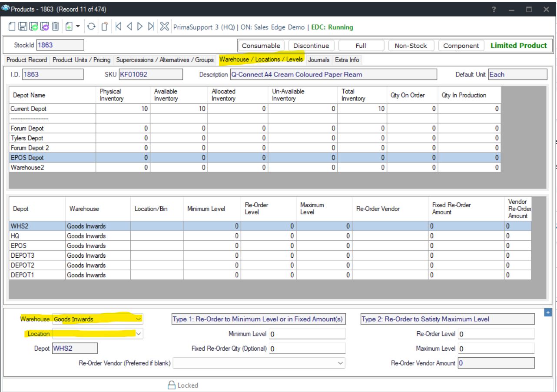
Task: Toggle the Consumable product type button
Action: coord(261,46)
